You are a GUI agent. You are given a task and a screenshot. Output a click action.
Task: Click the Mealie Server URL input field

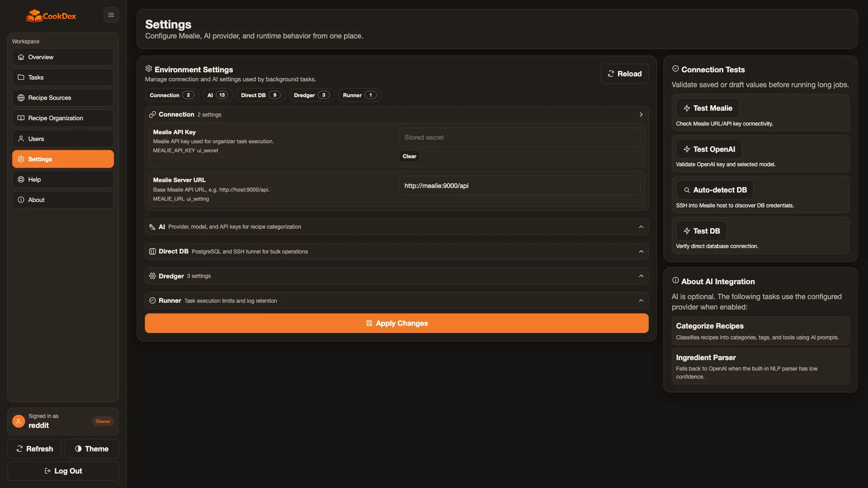click(x=519, y=186)
